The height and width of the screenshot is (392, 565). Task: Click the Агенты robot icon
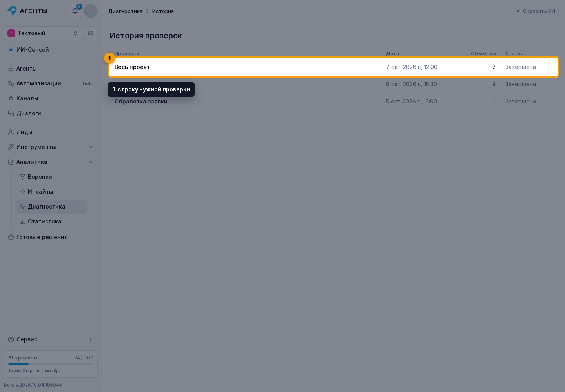tap(11, 69)
